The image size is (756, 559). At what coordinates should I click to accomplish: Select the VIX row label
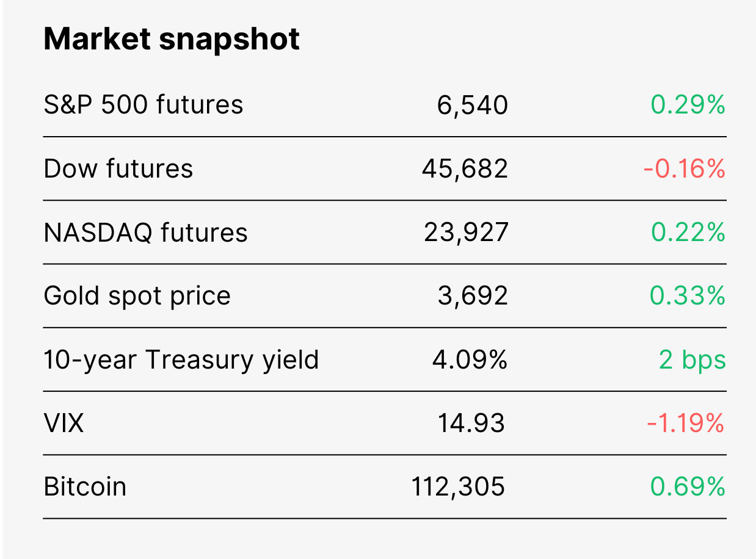[64, 423]
